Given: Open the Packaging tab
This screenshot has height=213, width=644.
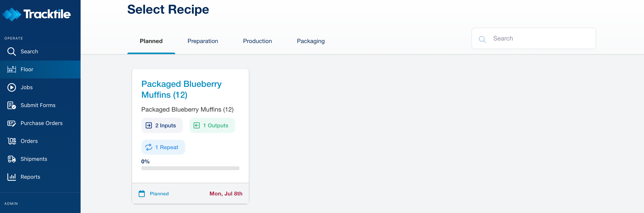Looking at the screenshot, I should point(311,41).
